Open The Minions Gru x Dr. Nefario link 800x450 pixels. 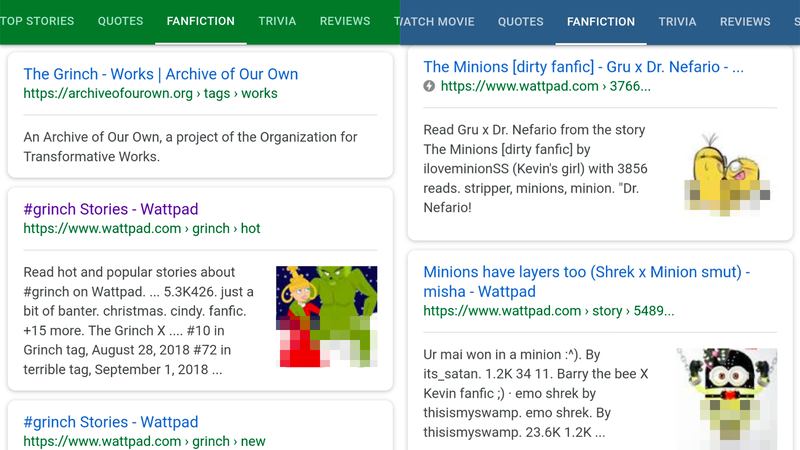[583, 67]
